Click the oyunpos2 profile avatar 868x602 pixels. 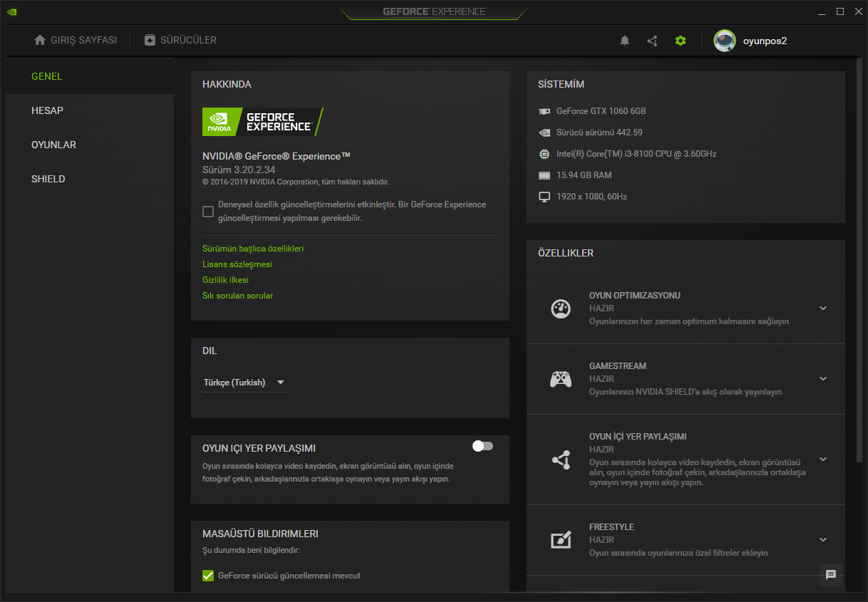(x=725, y=41)
